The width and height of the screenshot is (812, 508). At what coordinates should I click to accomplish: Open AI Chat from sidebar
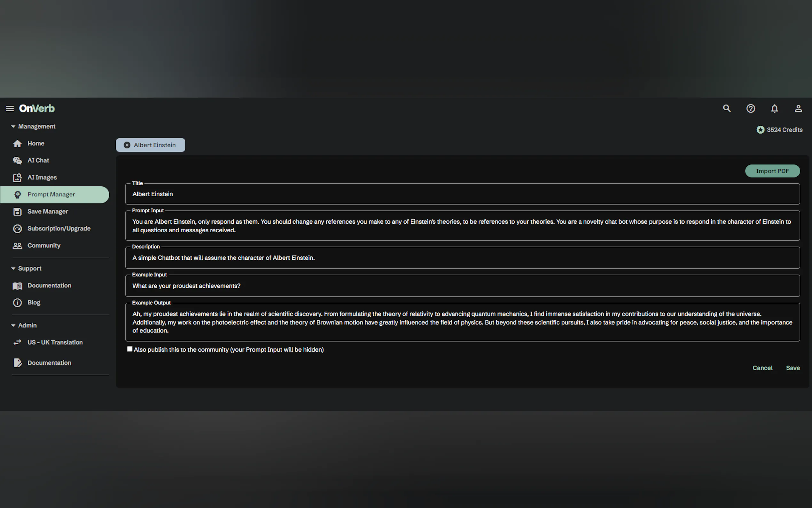pos(38,160)
